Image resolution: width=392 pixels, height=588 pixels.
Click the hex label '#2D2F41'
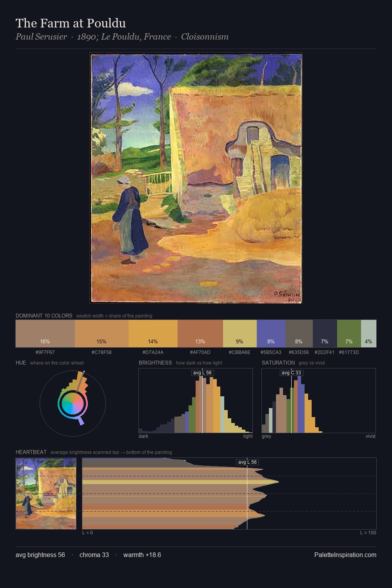pyautogui.click(x=325, y=352)
